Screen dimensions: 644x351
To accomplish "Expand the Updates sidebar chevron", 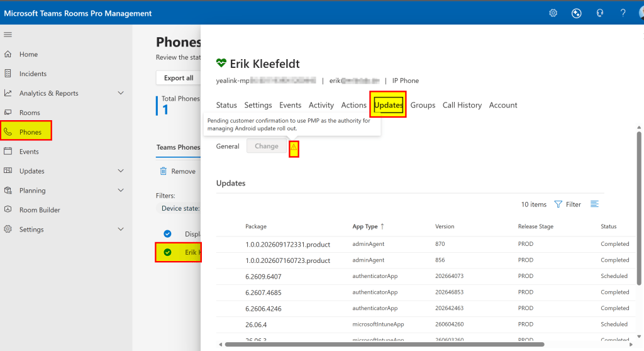I will click(x=121, y=170).
